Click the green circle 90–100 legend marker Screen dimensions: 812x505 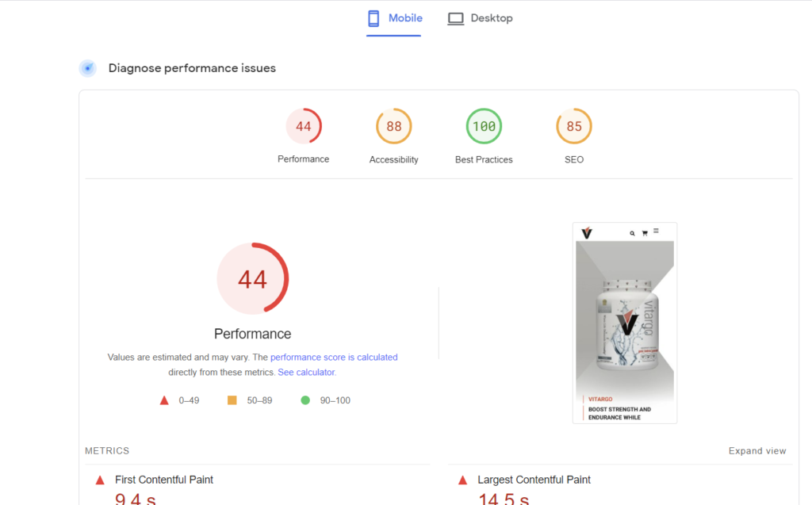point(305,400)
